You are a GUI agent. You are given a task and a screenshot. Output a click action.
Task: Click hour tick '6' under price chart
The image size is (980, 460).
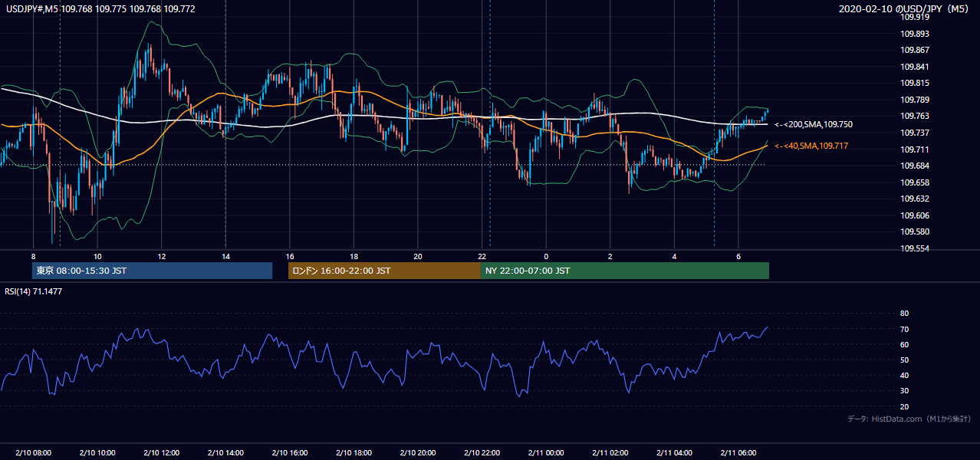point(738,256)
